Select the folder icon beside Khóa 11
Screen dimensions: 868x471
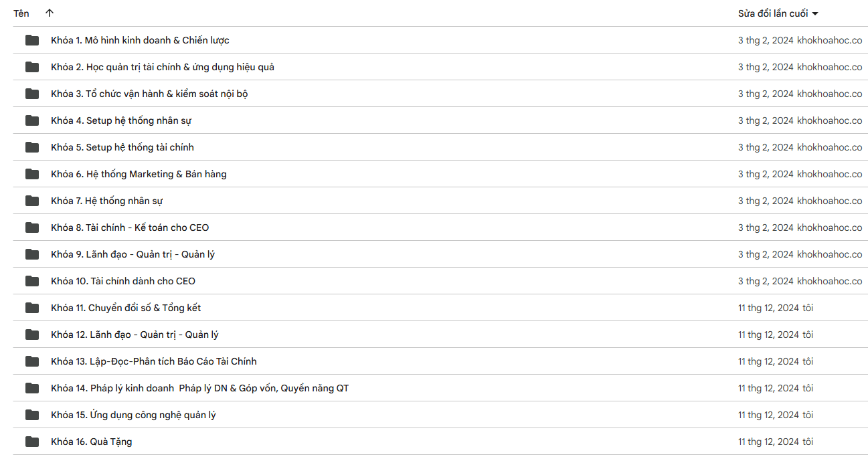pos(32,308)
